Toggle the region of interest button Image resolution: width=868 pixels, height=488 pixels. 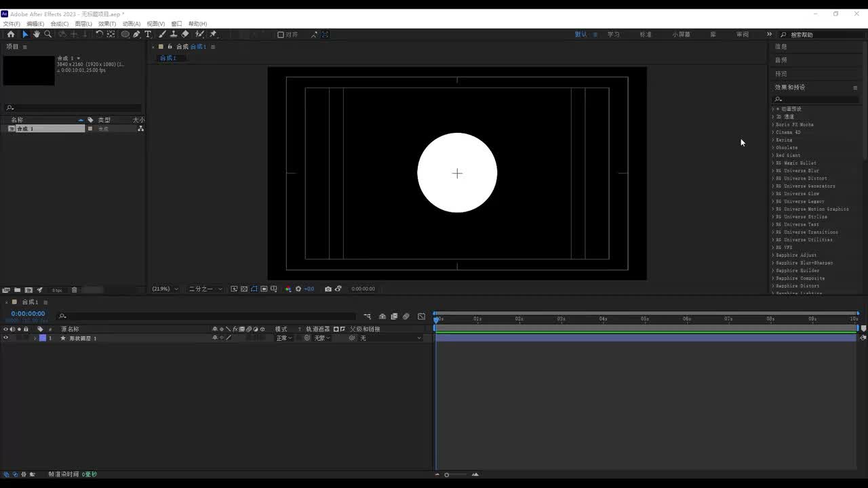coord(264,289)
